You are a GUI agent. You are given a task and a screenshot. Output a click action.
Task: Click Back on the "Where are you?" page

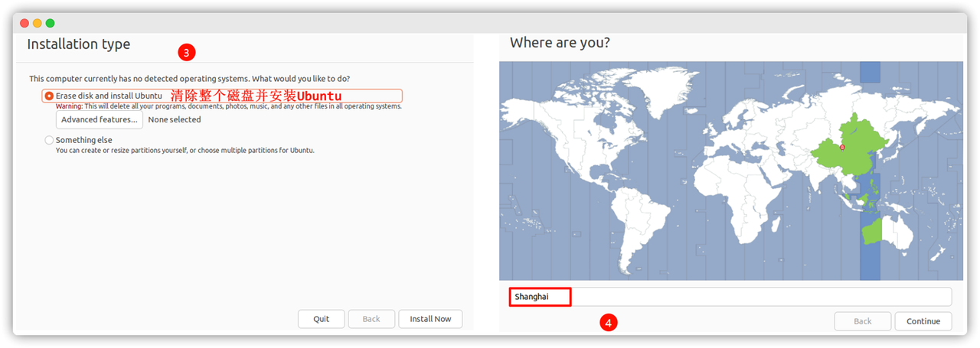point(862,321)
